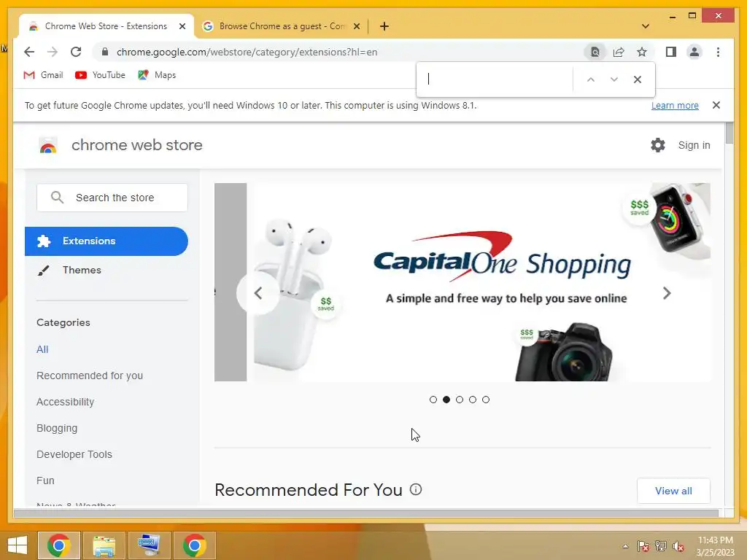Choose the Fun category
Viewport: 747px width, 560px height.
45,481
